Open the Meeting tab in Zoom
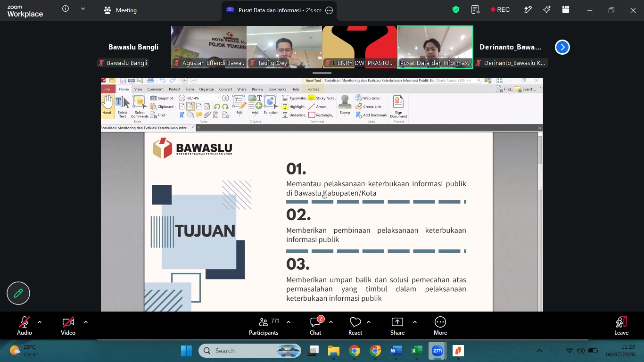644x362 pixels. pos(120,10)
